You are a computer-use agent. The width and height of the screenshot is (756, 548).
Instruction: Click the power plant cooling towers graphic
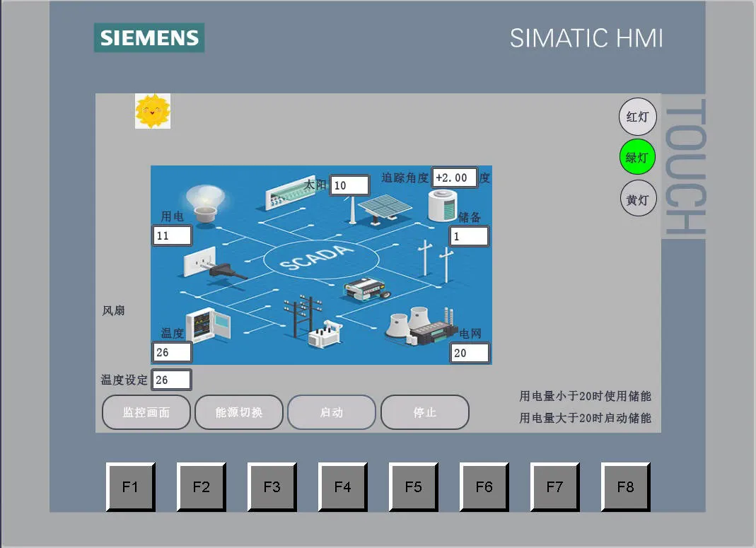[x=420, y=325]
